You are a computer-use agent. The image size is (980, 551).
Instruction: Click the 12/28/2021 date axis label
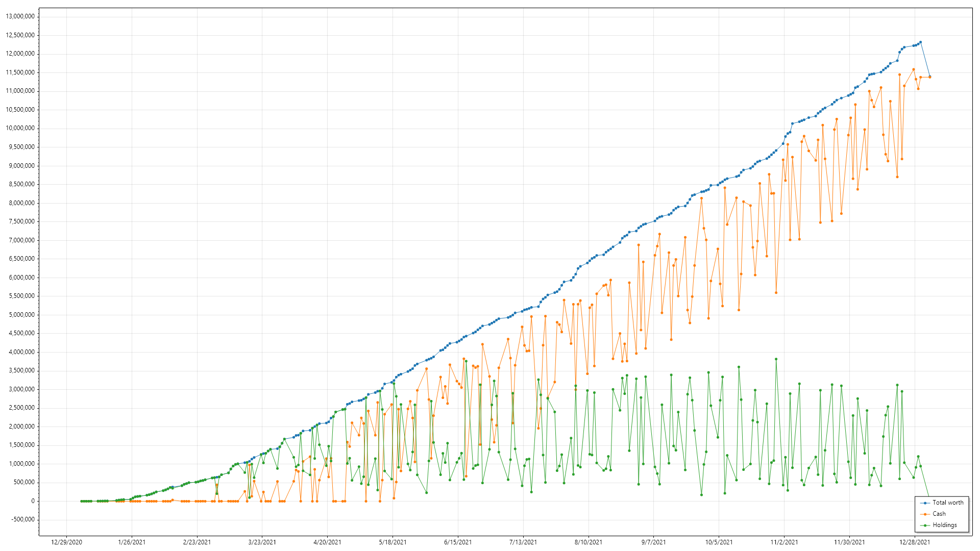click(915, 542)
